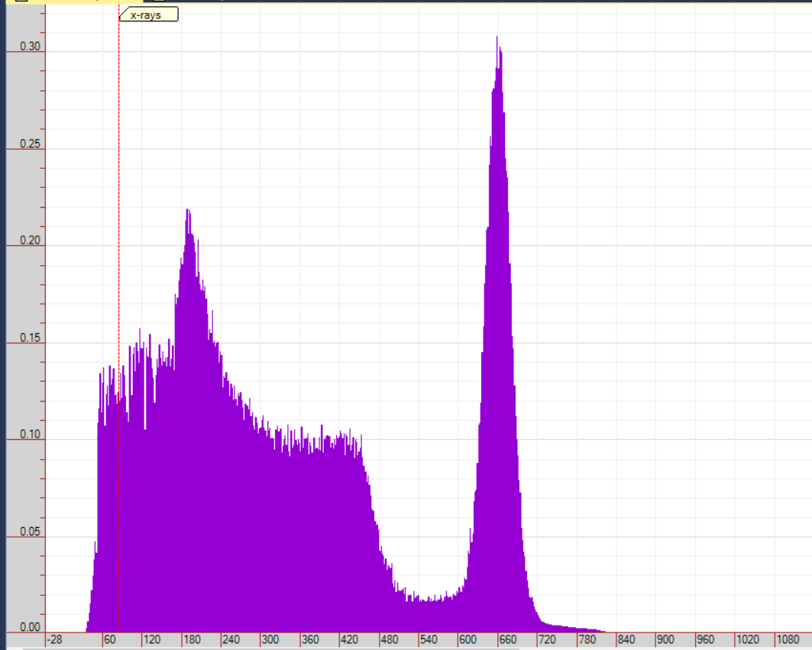Click the x-rays marker label

(149, 15)
